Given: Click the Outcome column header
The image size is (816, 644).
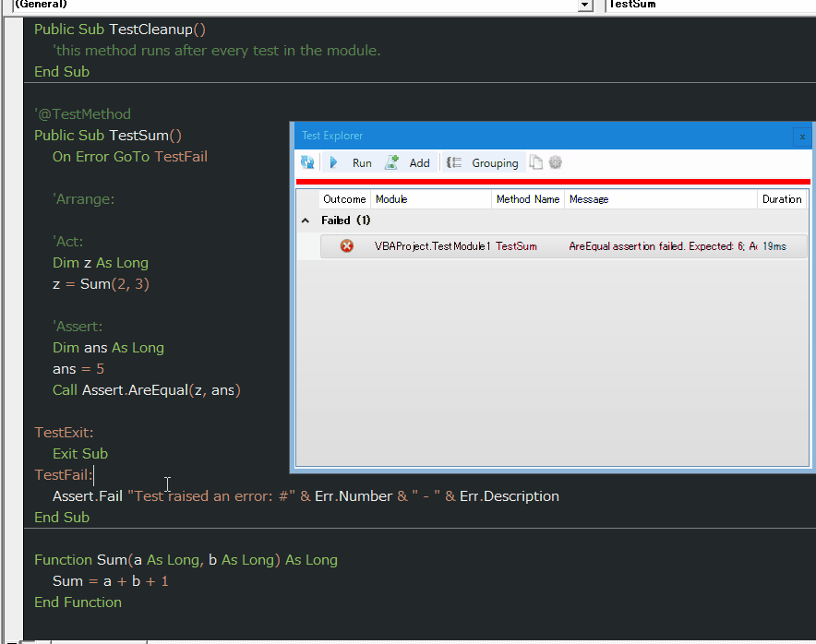Looking at the screenshot, I should coord(343,198).
